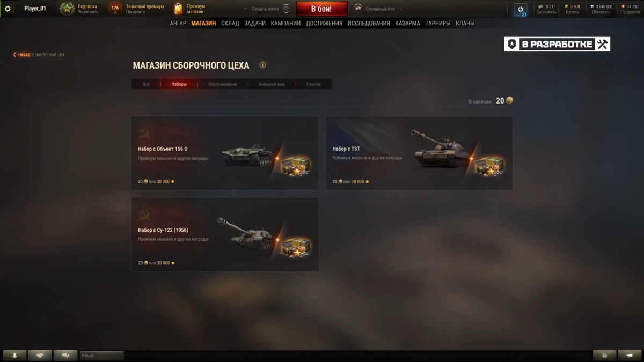Open the Premium shop canister icon
The image size is (644, 362).
tap(178, 9)
